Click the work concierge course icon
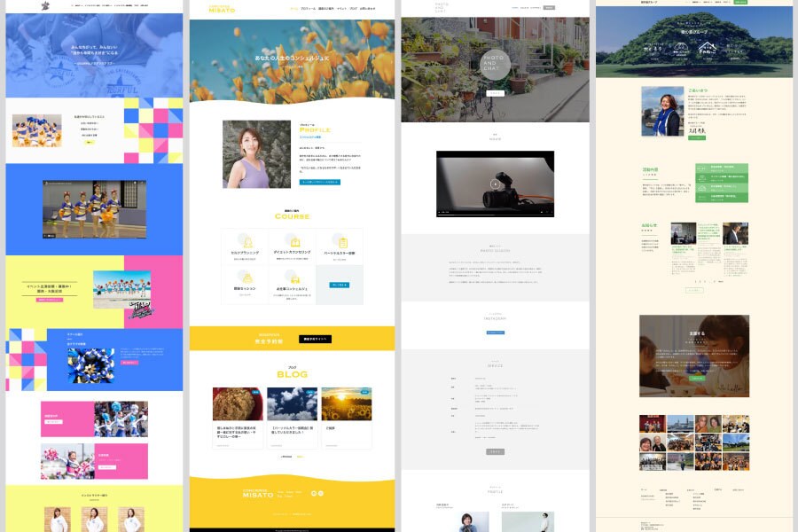 pyautogui.click(x=293, y=278)
